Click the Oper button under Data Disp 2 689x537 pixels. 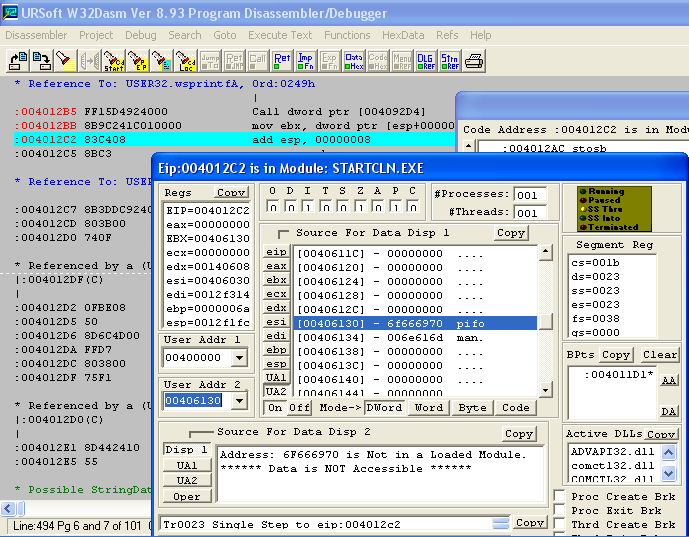pos(187,497)
